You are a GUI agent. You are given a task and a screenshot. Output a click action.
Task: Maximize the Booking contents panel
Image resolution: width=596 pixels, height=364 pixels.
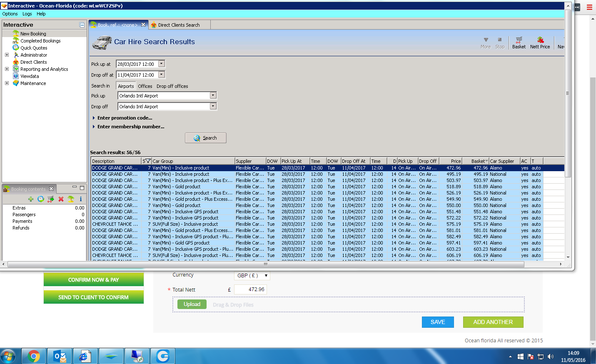point(82,188)
